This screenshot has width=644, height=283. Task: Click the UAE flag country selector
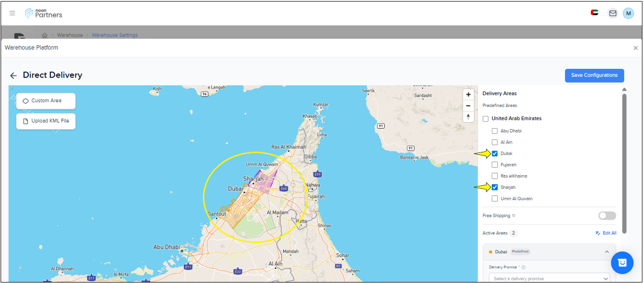coord(594,13)
